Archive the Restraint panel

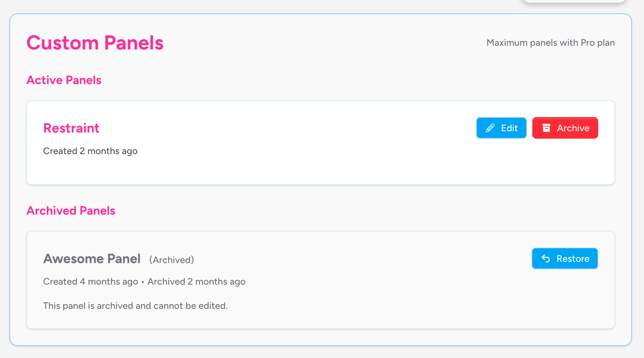pos(565,128)
